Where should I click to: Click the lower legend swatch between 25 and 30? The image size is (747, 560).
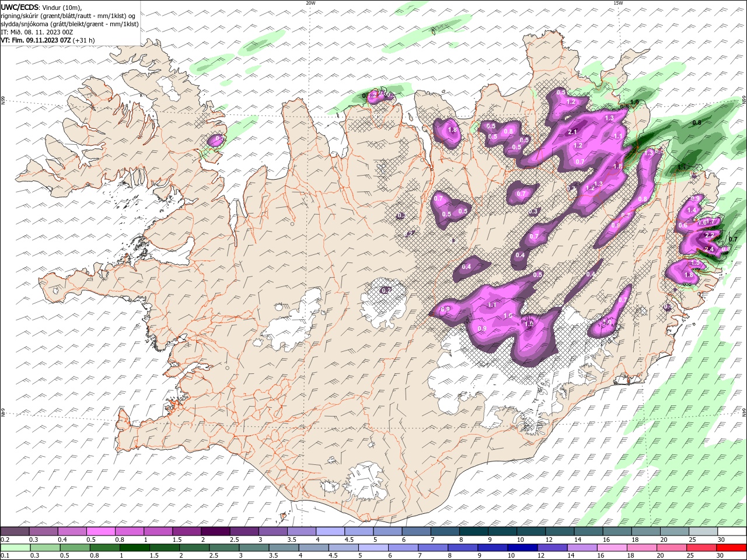pos(703,548)
